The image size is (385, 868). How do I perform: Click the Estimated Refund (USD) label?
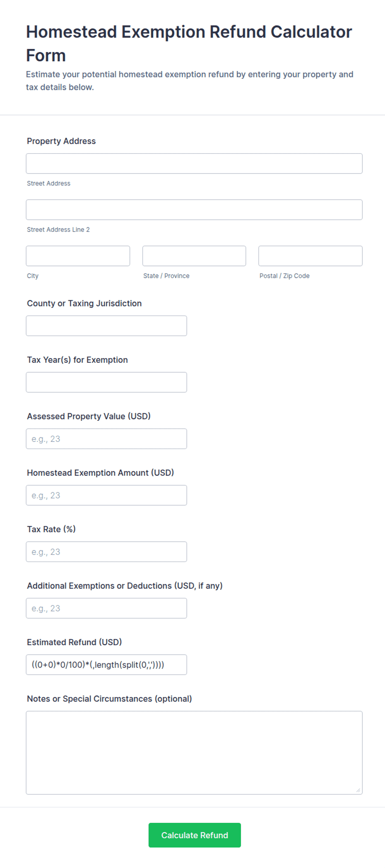pos(75,642)
